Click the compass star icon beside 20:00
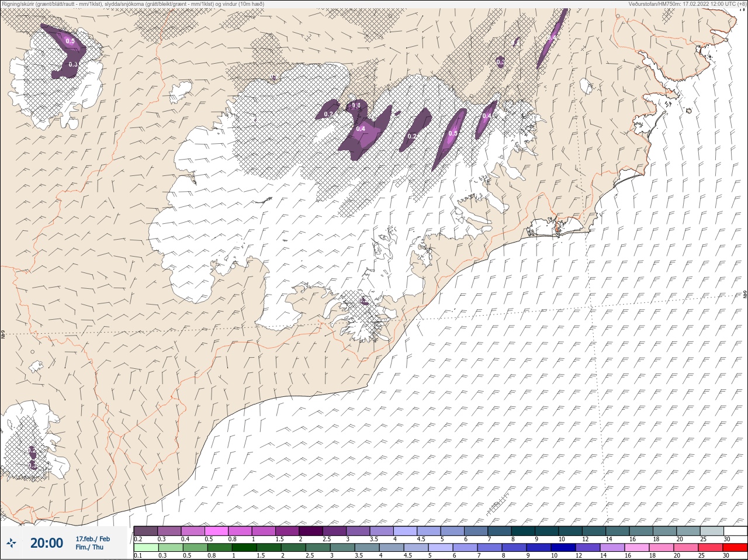748x560 pixels. click(11, 543)
